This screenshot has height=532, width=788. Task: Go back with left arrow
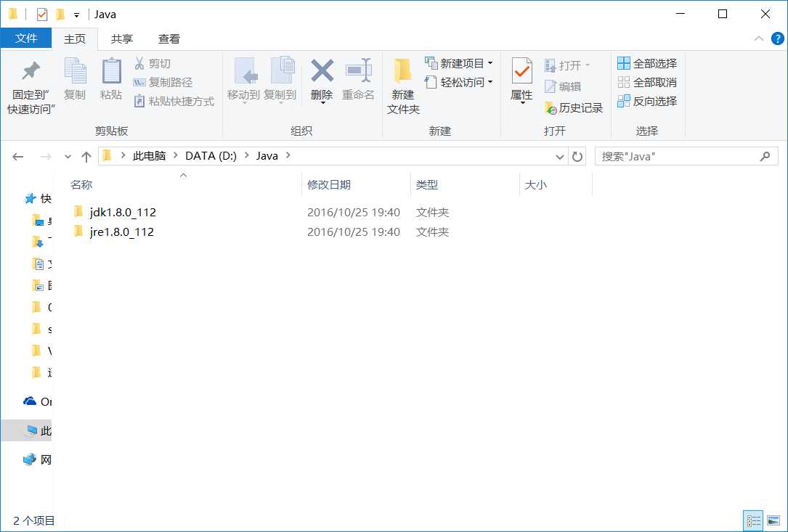pyautogui.click(x=18, y=157)
